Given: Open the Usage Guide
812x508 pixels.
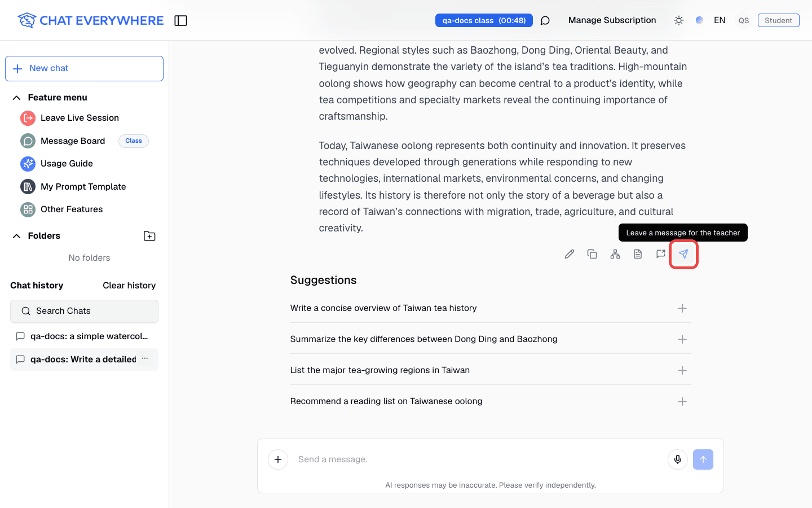Looking at the screenshot, I should point(67,164).
